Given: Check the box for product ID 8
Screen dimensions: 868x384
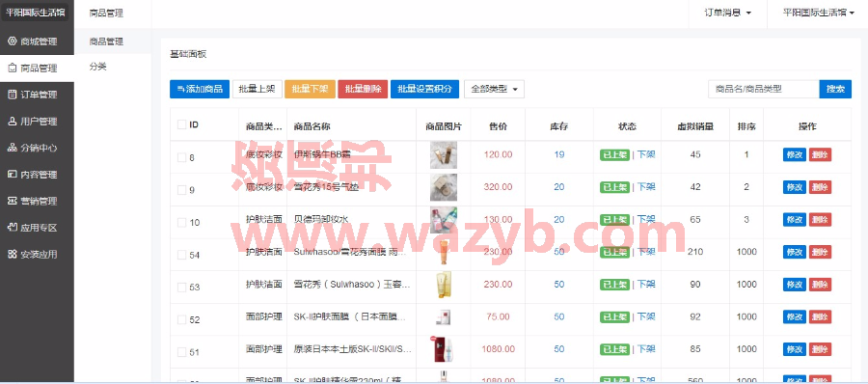Looking at the screenshot, I should [181, 157].
